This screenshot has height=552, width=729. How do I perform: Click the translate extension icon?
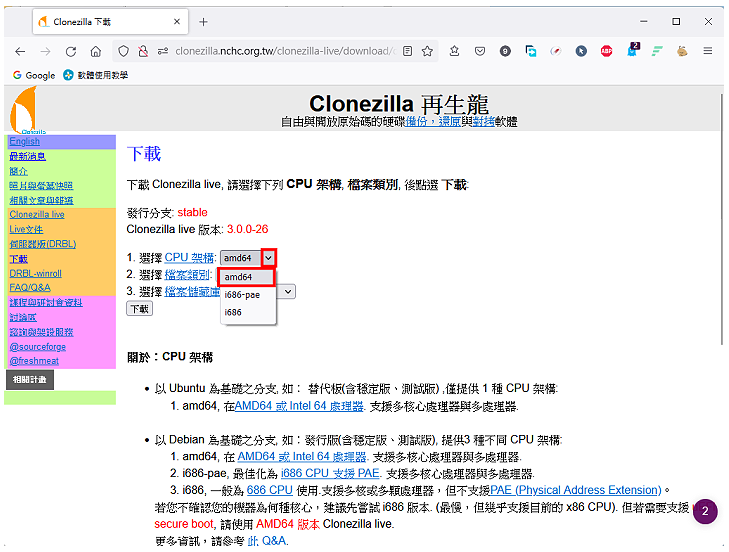530,51
